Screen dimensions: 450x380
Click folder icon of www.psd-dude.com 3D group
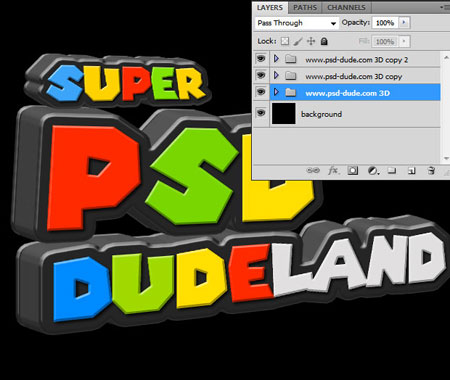(x=291, y=92)
